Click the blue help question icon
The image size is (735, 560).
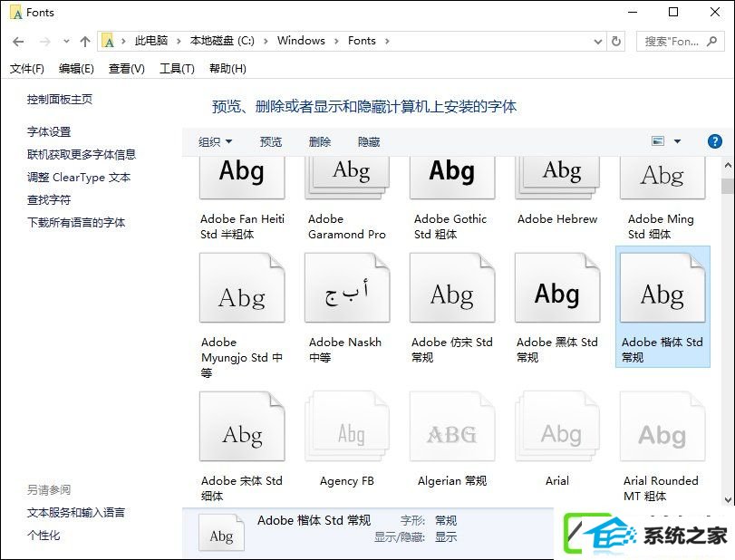tap(715, 141)
